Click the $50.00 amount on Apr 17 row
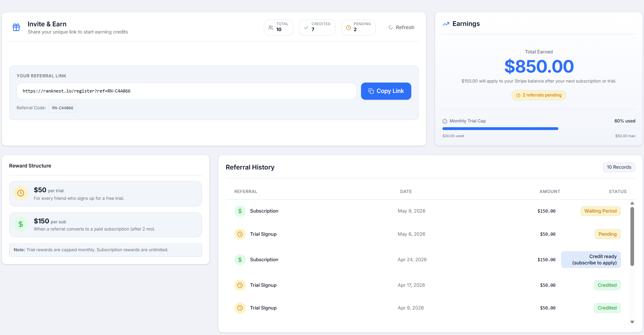Screen dimensions: 644x335 (x=548, y=285)
